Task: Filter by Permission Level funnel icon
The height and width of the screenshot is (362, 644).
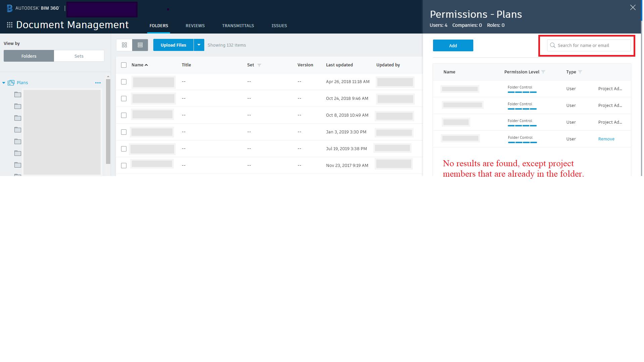Action: tap(543, 72)
